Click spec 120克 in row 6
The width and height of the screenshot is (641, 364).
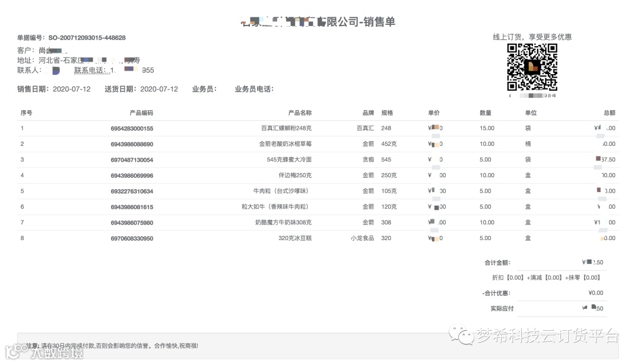(389, 207)
